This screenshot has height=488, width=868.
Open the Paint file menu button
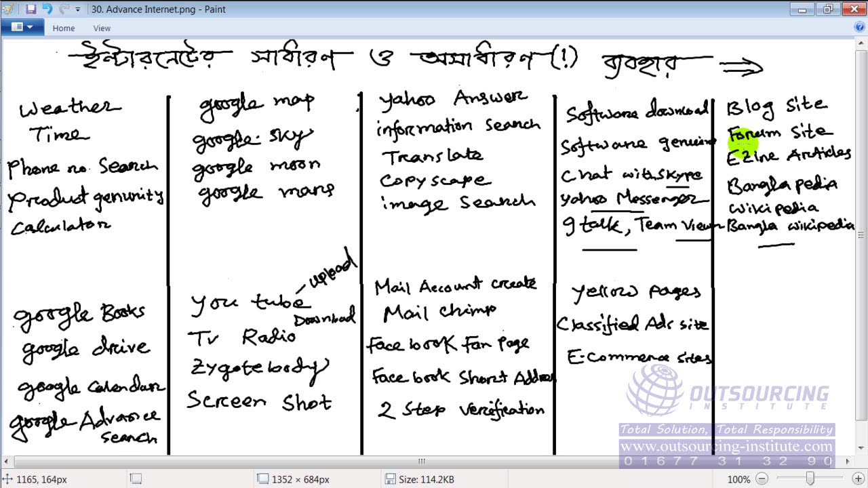[x=22, y=27]
